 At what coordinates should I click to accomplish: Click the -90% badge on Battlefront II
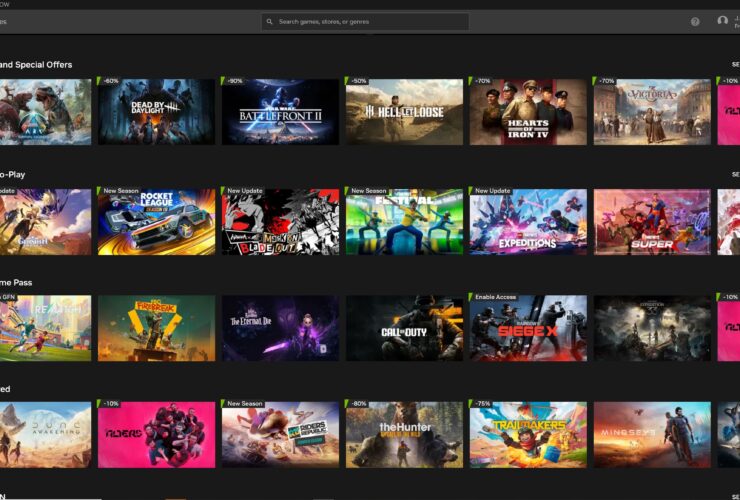coord(233,81)
